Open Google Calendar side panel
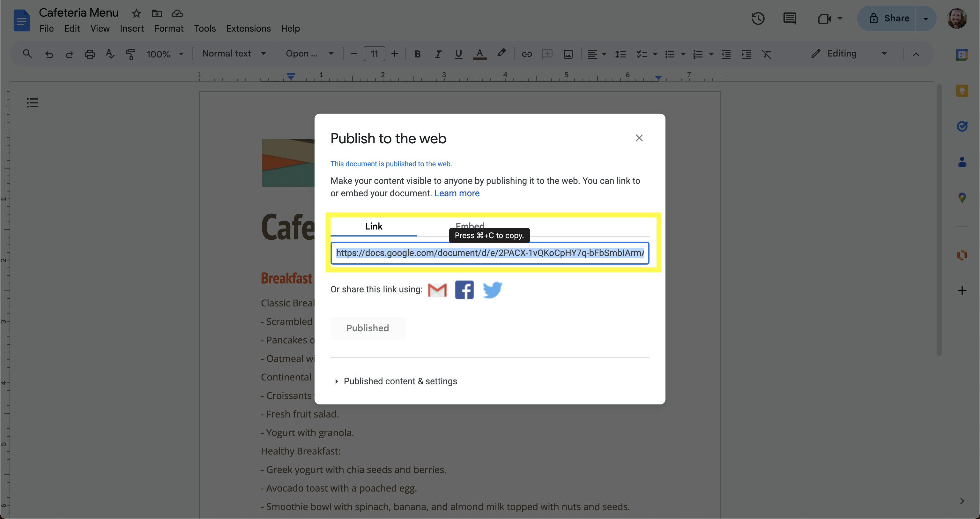Image resolution: width=980 pixels, height=519 pixels. click(962, 55)
